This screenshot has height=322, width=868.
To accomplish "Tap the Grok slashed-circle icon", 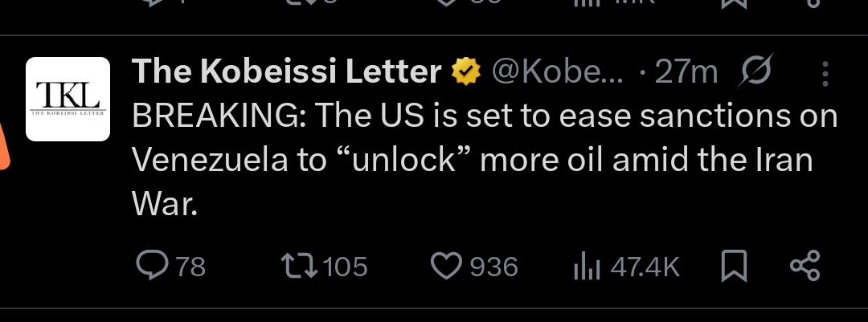I will [x=754, y=72].
